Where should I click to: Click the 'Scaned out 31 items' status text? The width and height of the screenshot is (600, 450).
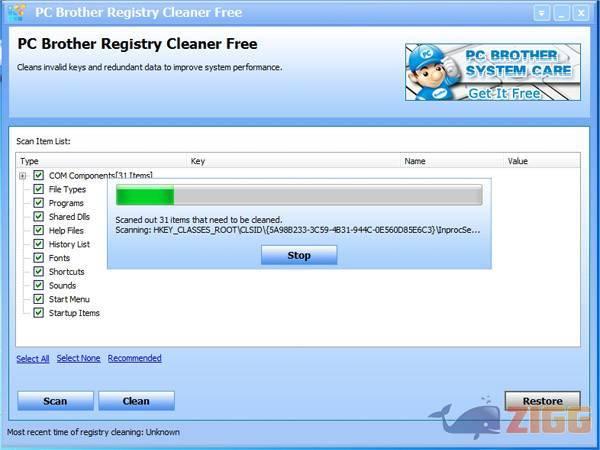[x=199, y=220]
